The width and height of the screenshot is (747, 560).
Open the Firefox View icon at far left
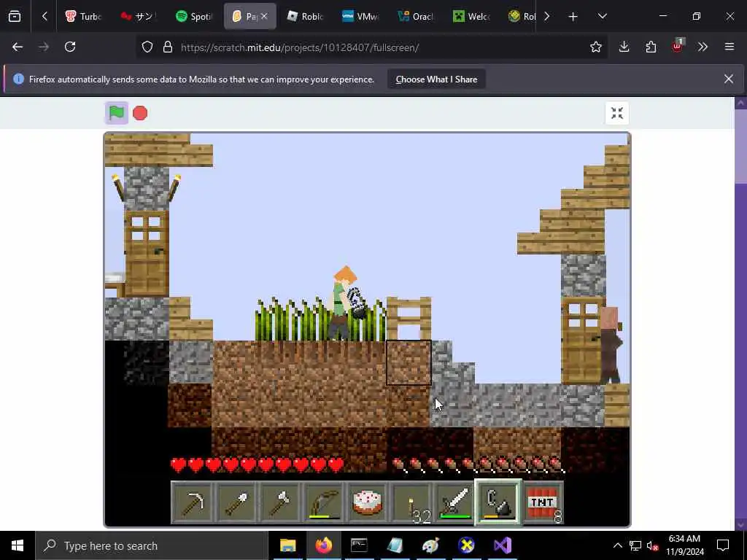tap(15, 16)
